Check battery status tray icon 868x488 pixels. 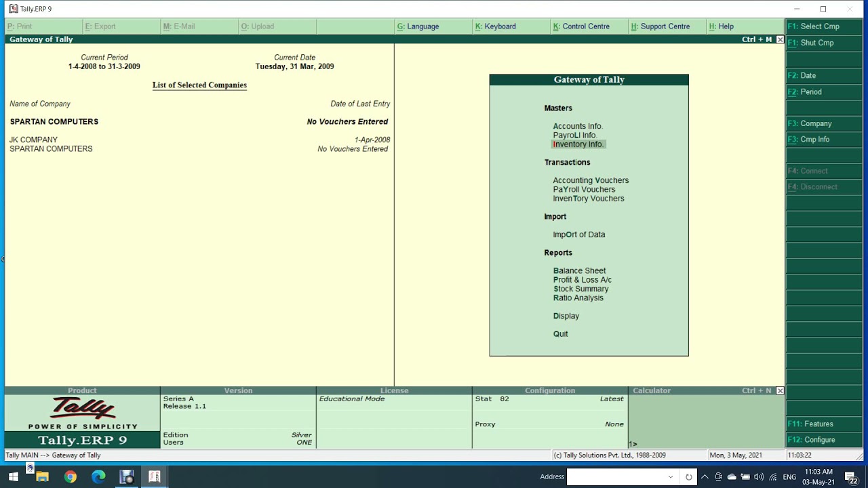(x=745, y=477)
